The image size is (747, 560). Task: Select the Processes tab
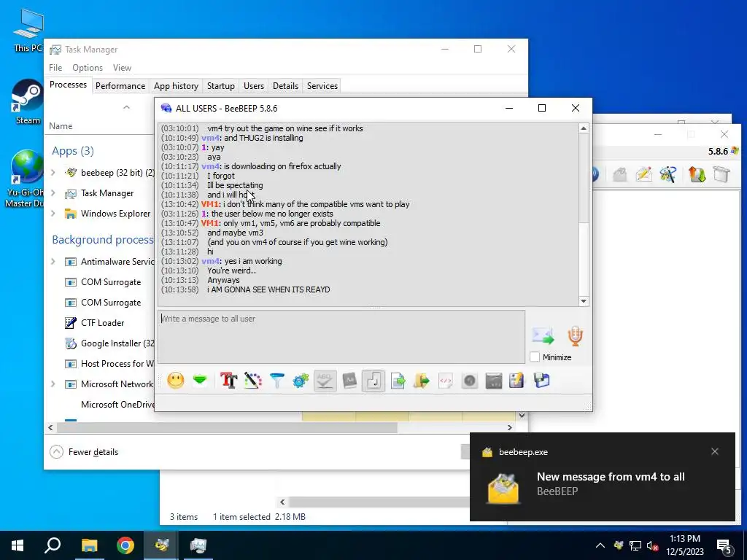pyautogui.click(x=68, y=85)
